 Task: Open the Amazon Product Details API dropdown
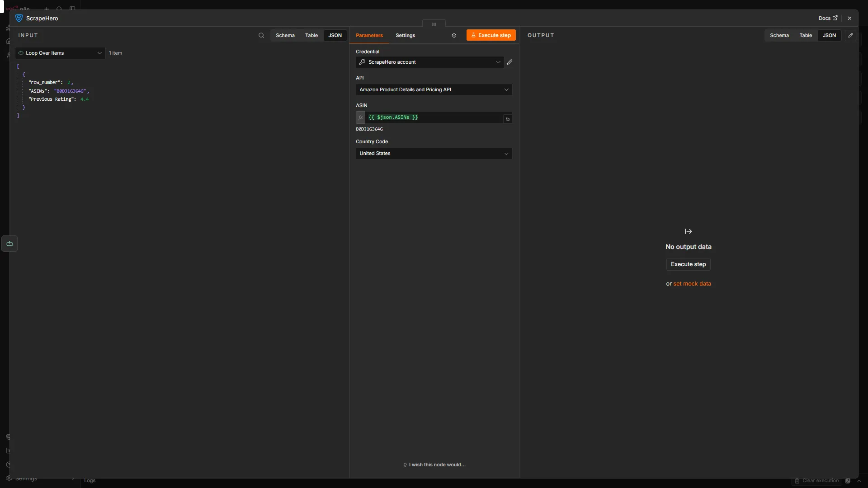[434, 89]
